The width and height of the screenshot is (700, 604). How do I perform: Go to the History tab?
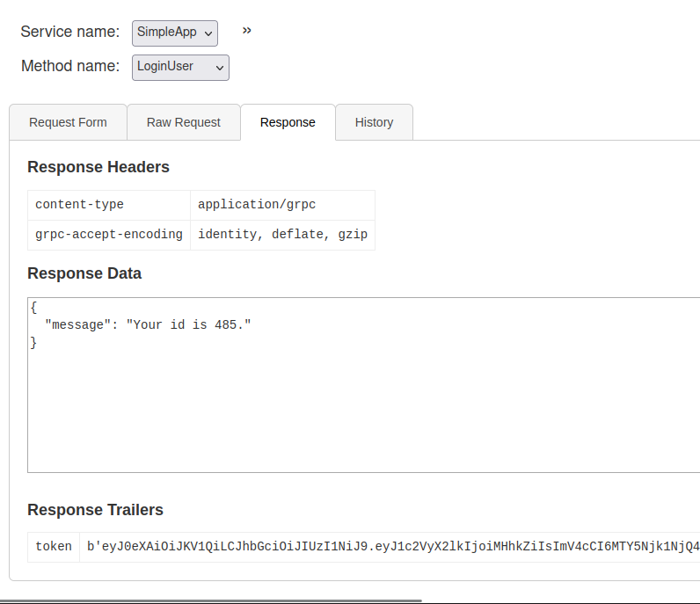(374, 122)
